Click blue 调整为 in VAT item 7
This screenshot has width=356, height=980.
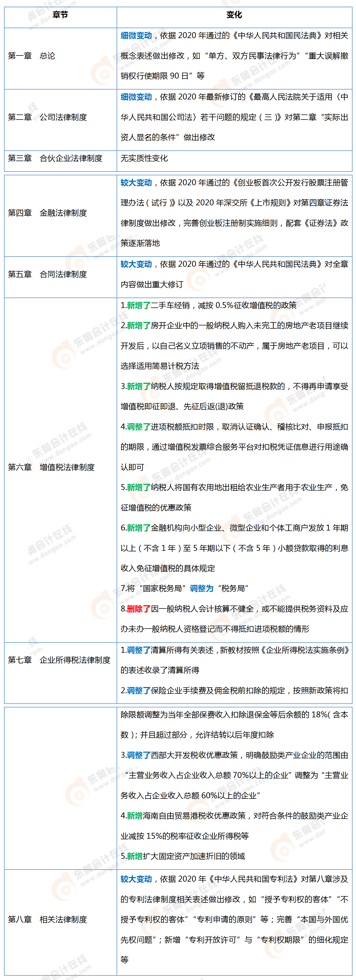pos(202,589)
